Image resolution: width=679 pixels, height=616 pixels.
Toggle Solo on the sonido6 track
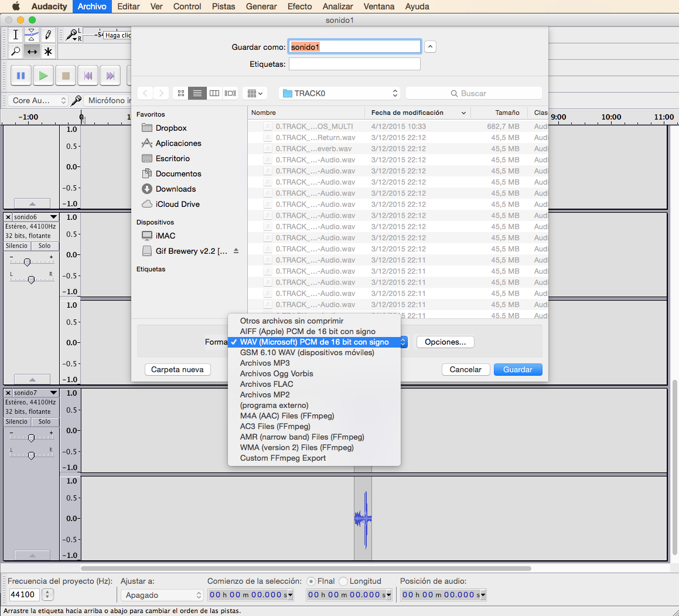click(45, 246)
